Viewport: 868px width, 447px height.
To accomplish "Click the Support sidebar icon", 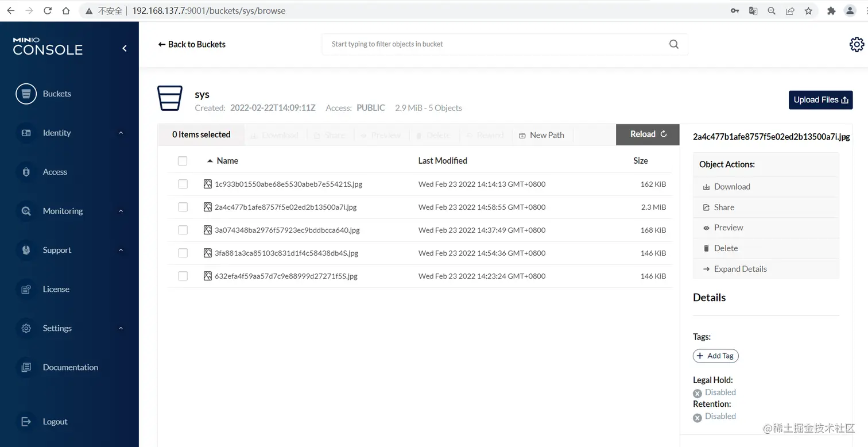I will point(26,250).
